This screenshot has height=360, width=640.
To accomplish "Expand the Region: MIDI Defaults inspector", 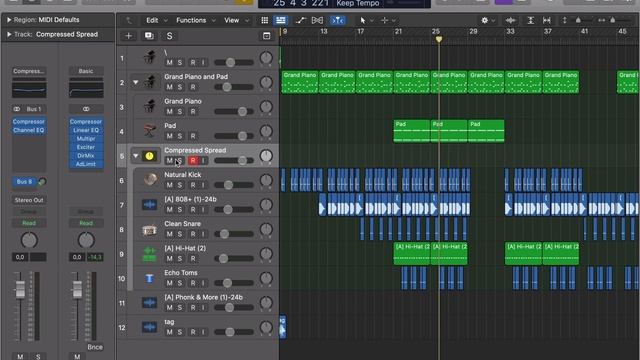I will tap(9, 20).
